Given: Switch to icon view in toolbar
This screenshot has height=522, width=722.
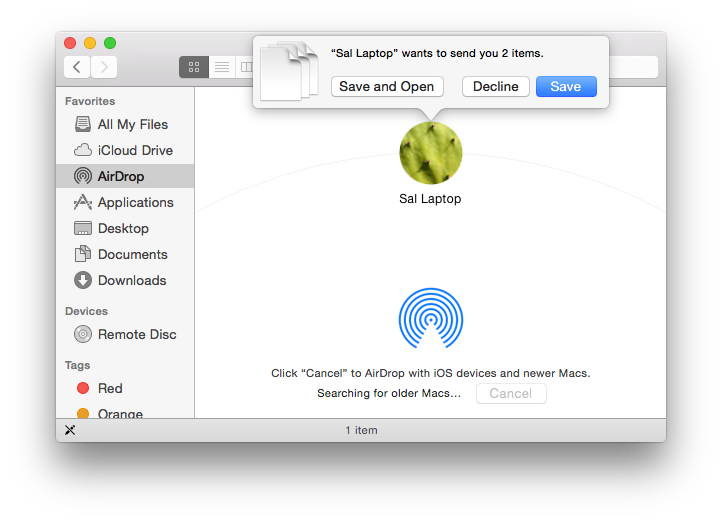Looking at the screenshot, I should coord(194,67).
